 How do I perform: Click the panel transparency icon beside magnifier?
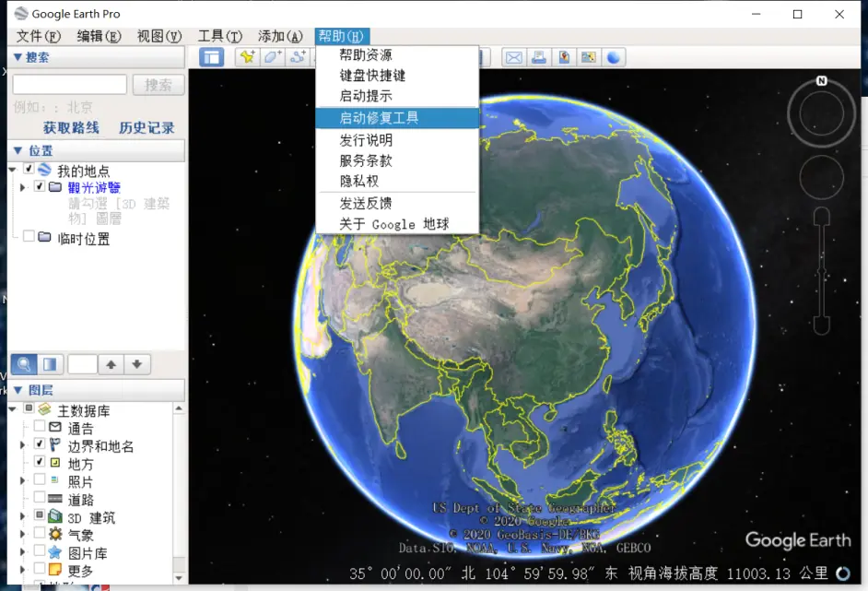tap(50, 364)
